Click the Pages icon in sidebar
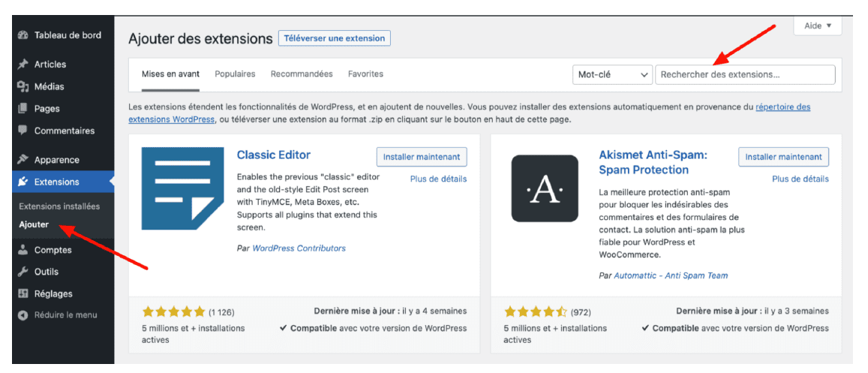This screenshot has height=373, width=868. (23, 109)
